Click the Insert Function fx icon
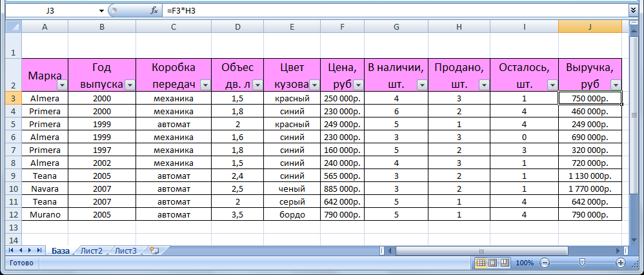644x275 pixels. tap(154, 11)
